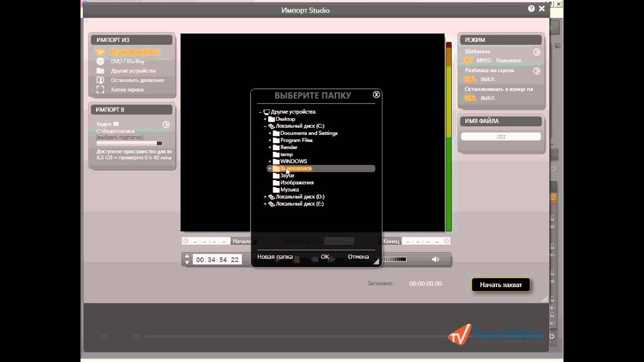
Task: Click the folder dialog resize grip
Action: (376, 262)
